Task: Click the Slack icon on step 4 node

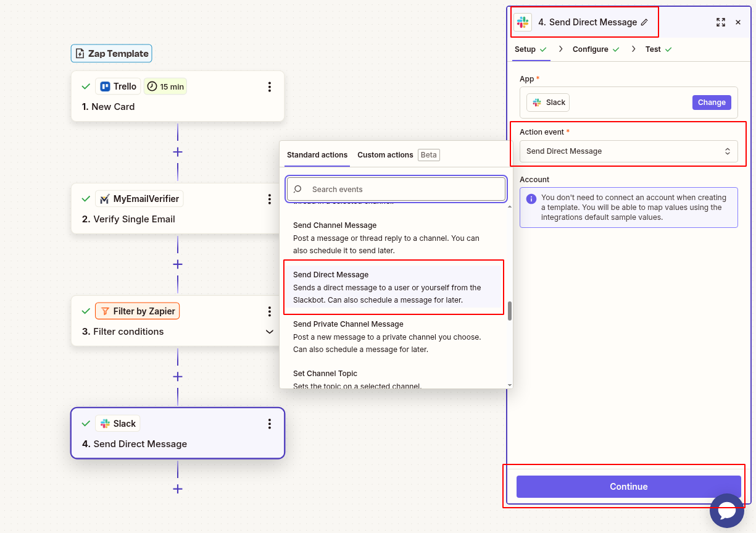Action: coord(106,423)
